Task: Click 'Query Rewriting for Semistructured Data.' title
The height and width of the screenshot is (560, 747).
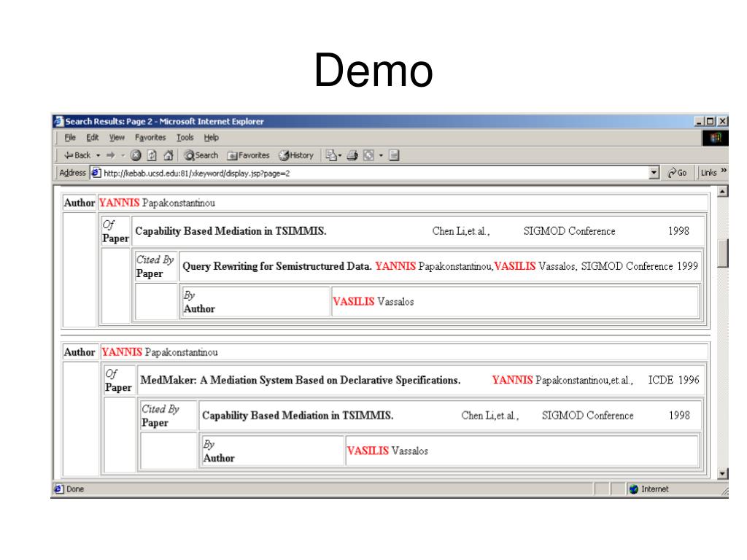Action: (x=276, y=266)
